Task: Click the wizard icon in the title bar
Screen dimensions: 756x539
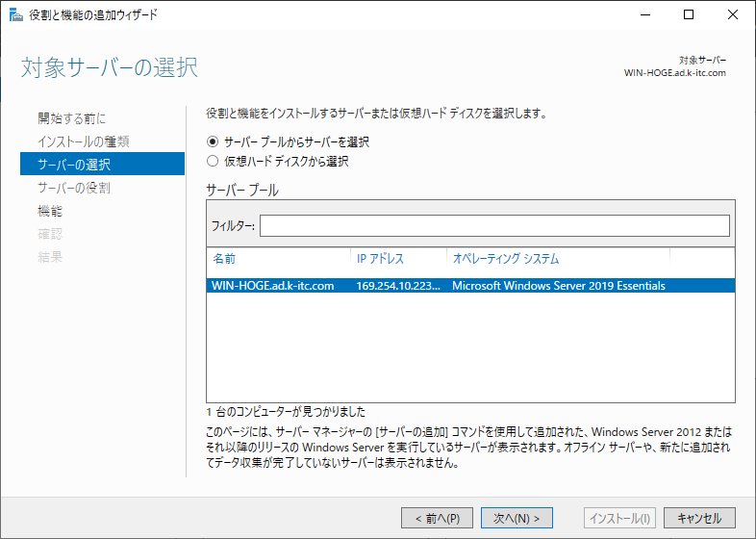Action: [x=16, y=15]
